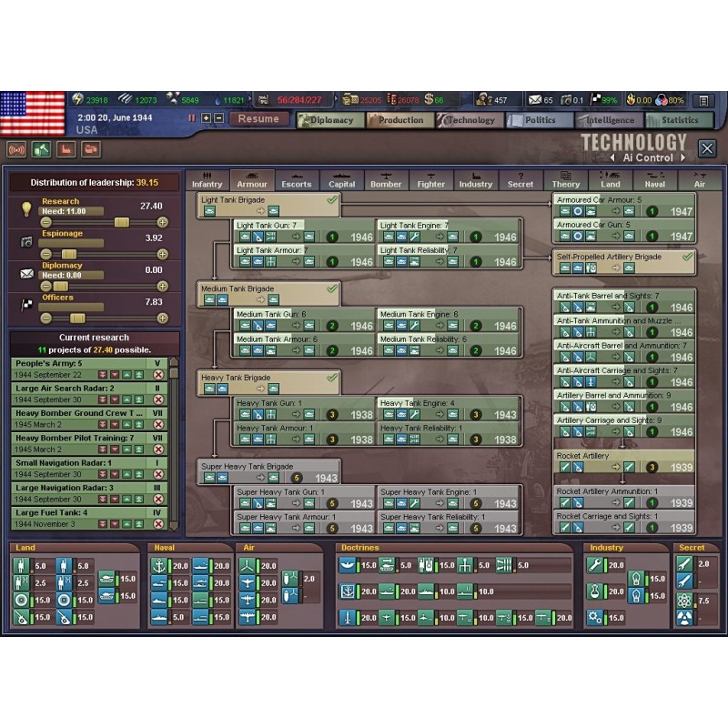Remove Large Fuel Tank: 4 from the research queue
This screenshot has width=728, height=728.
158,524
